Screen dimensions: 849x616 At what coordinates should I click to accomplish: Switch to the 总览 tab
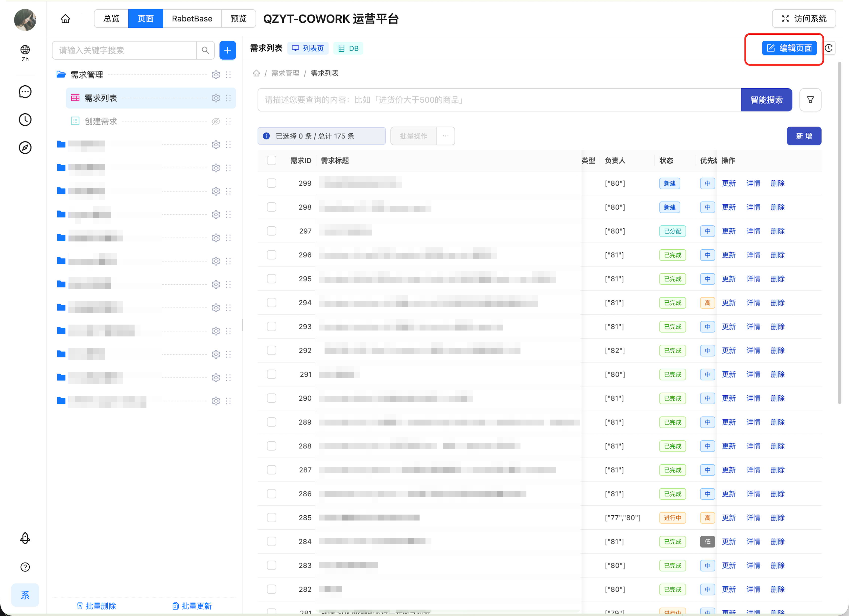[x=111, y=19]
